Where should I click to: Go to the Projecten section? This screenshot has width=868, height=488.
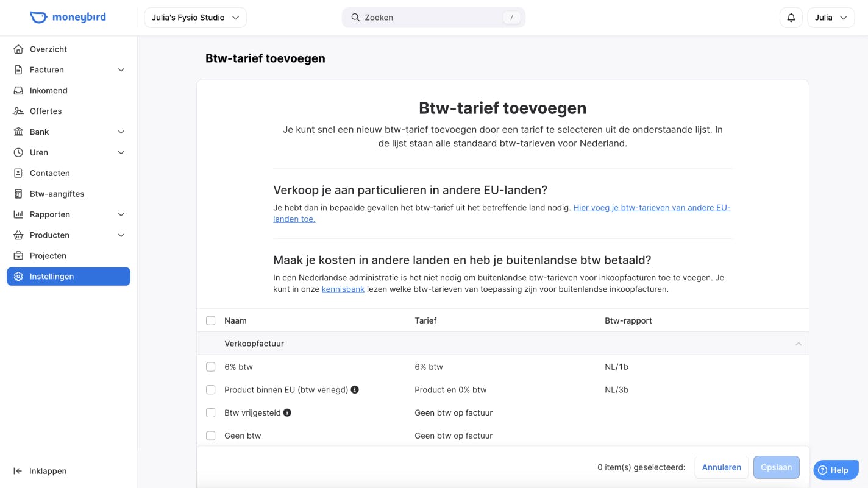pos(48,255)
